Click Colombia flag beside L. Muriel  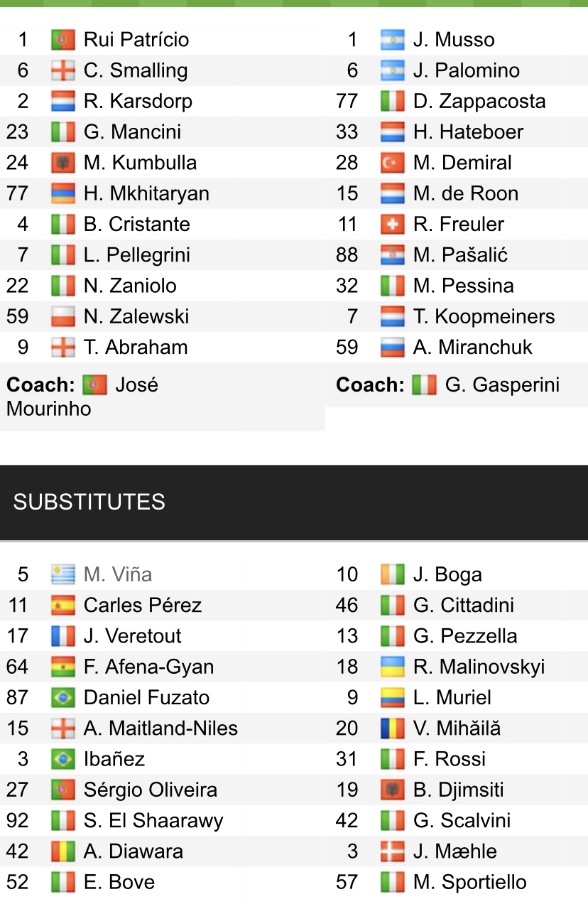[393, 697]
